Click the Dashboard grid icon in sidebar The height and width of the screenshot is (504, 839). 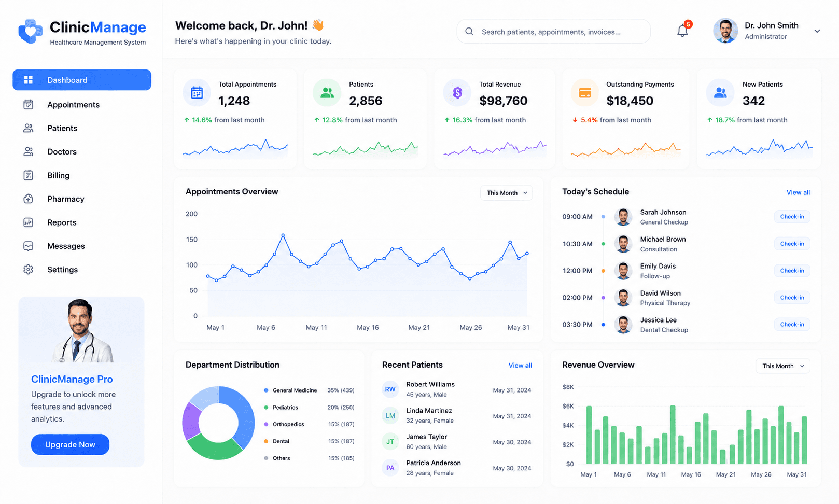pos(29,80)
